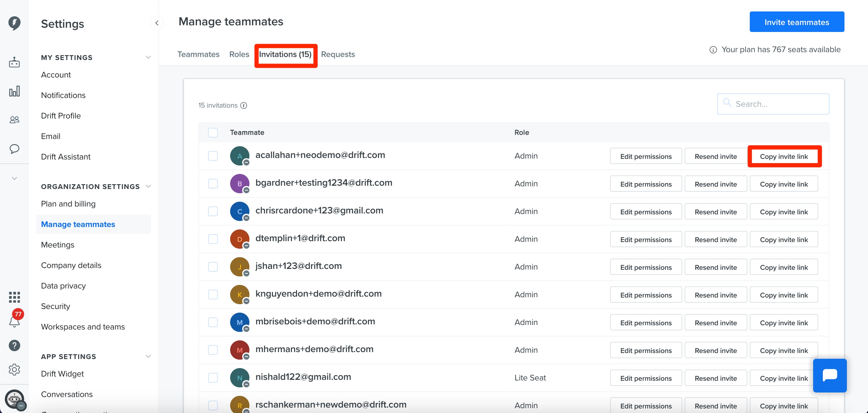Select checkbox for acallahan+neodemo@drift.com
868x413 pixels.
point(213,156)
